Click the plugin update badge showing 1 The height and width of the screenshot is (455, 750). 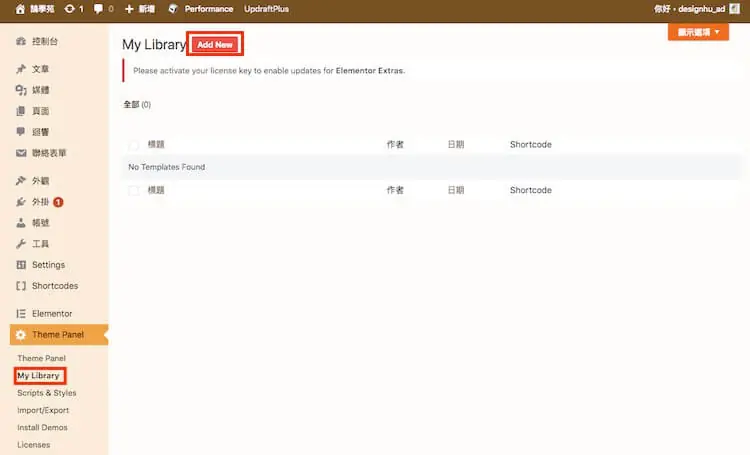(58, 202)
